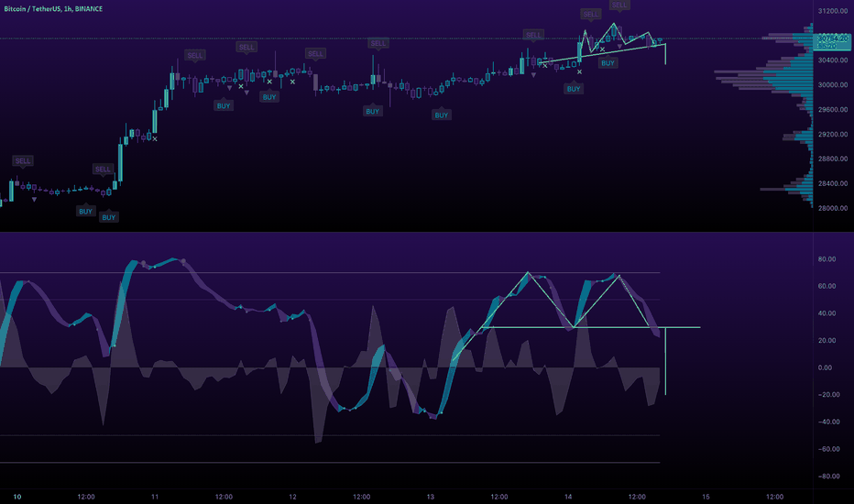The height and width of the screenshot is (504, 854).
Task: Click the date label 12 on time axis
Action: click(293, 497)
